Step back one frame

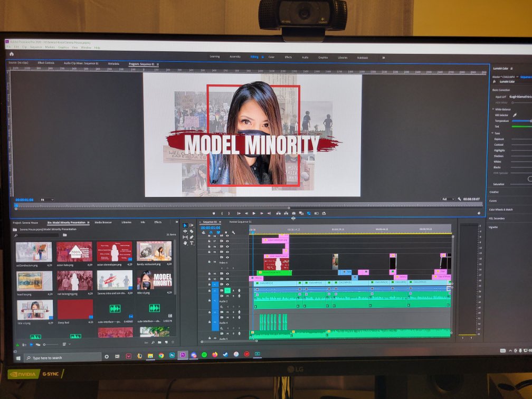click(x=246, y=213)
